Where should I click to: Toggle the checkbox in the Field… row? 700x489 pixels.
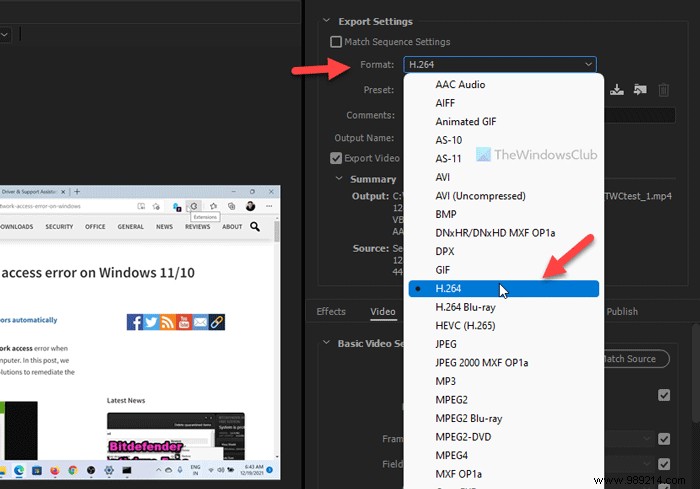664,464
